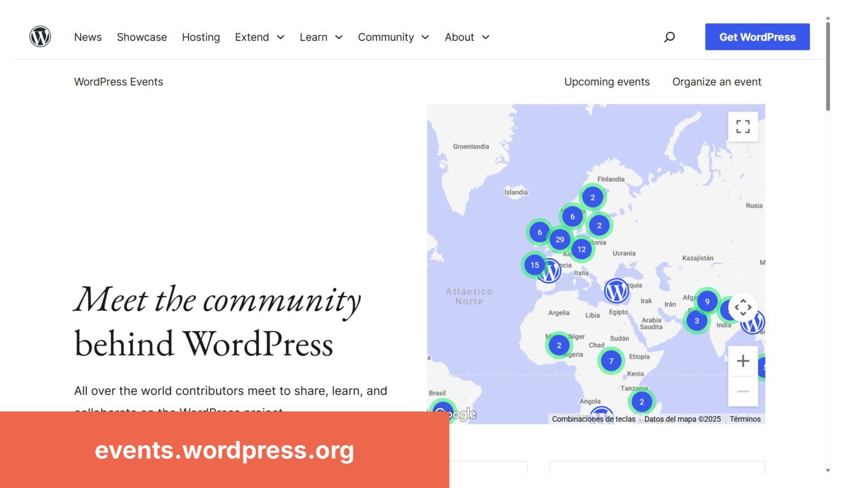Click the cluster marker 6 below Finlandia marker
868x488 pixels.
pyautogui.click(x=572, y=217)
